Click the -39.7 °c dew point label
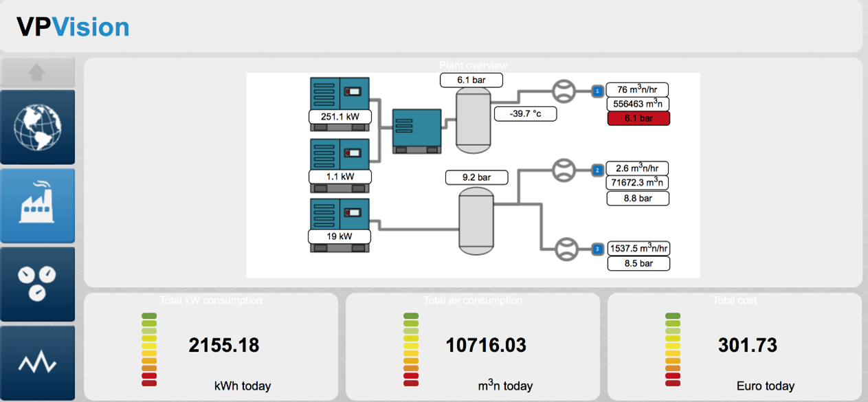This screenshot has width=868, height=402. pyautogui.click(x=525, y=113)
